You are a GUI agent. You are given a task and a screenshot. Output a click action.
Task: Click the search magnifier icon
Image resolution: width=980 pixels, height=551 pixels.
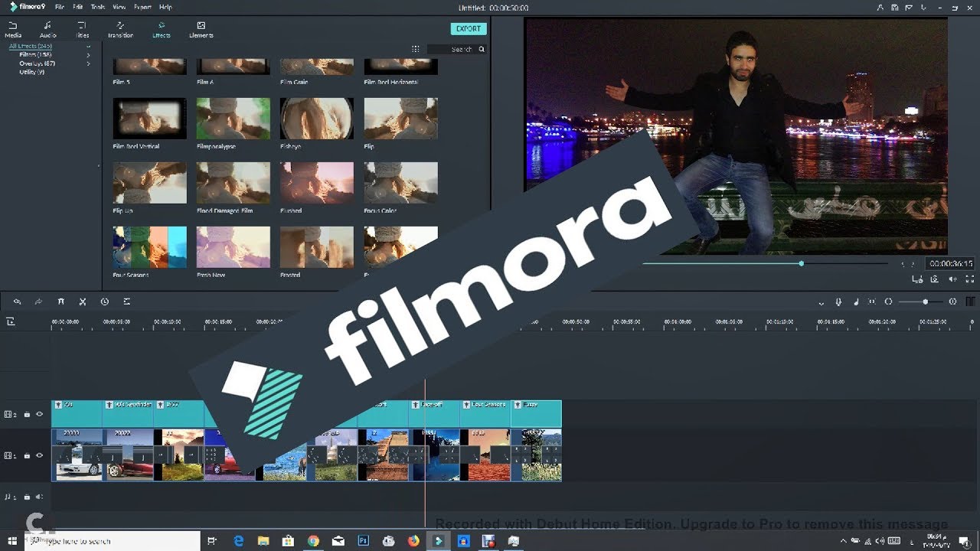click(x=482, y=49)
